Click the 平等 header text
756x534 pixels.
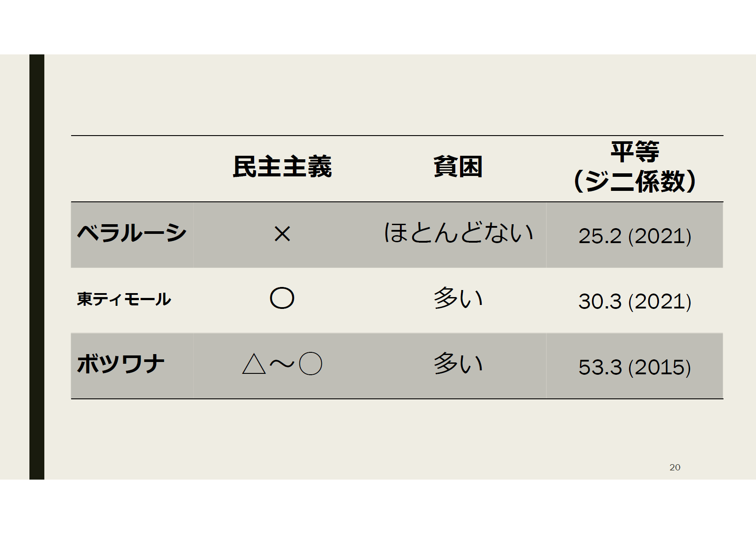point(635,152)
